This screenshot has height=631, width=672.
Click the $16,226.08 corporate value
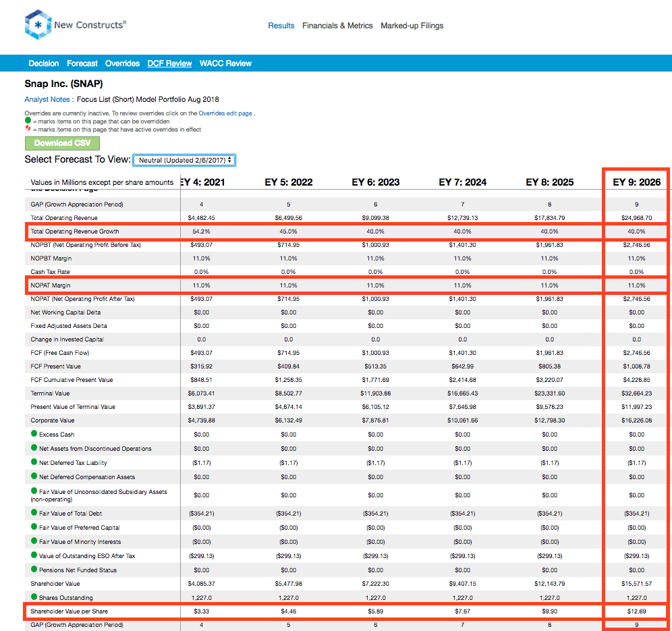coord(636,420)
